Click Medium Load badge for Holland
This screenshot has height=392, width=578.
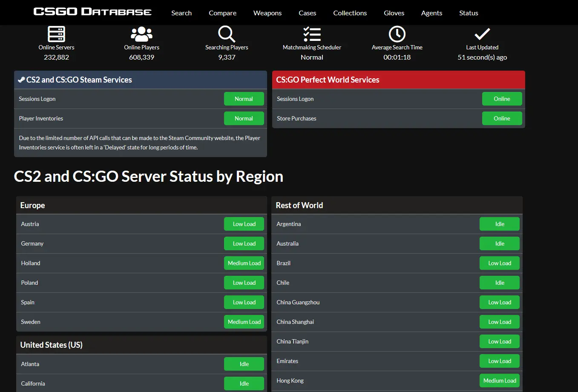click(244, 263)
